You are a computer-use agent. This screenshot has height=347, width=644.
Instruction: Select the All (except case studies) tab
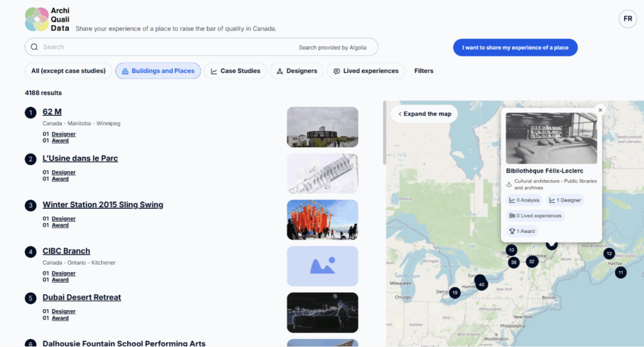coord(68,71)
